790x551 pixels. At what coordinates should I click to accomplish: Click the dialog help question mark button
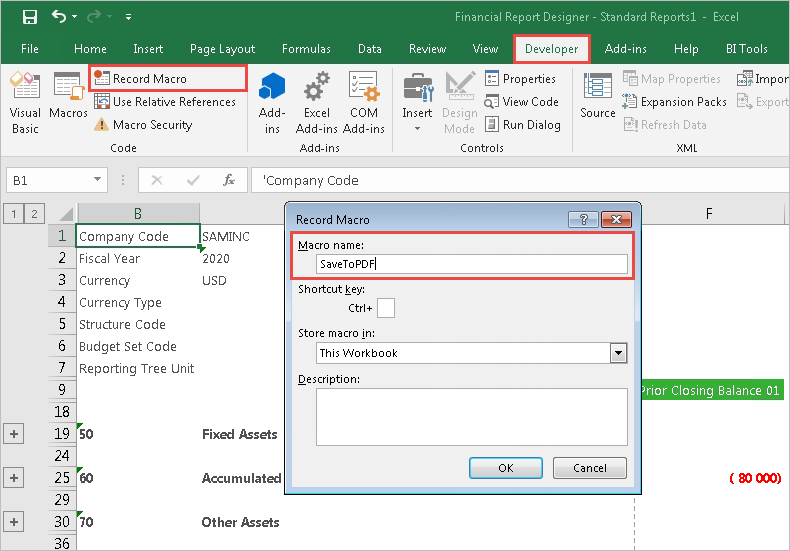point(583,219)
